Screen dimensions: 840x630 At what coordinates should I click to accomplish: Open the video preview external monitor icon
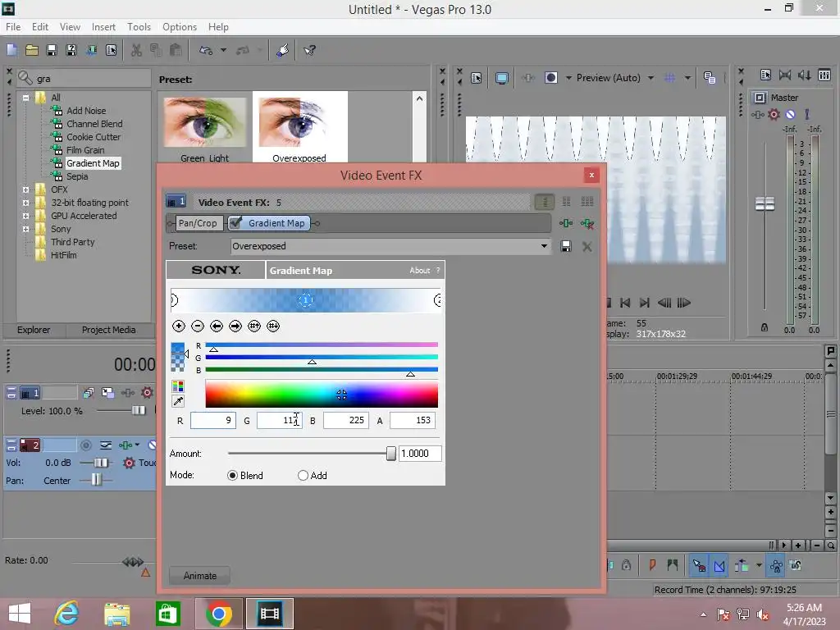[x=501, y=78]
